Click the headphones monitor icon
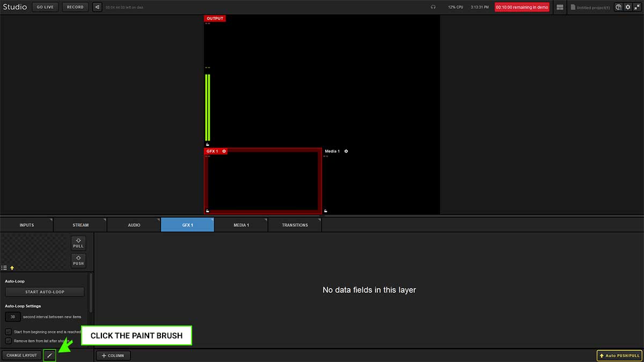 [433, 7]
